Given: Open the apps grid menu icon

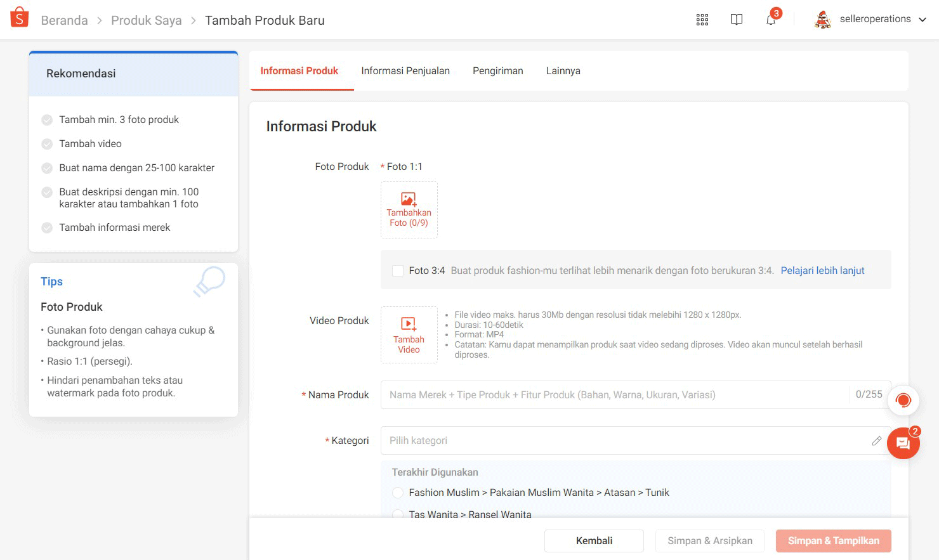Looking at the screenshot, I should click(x=702, y=20).
